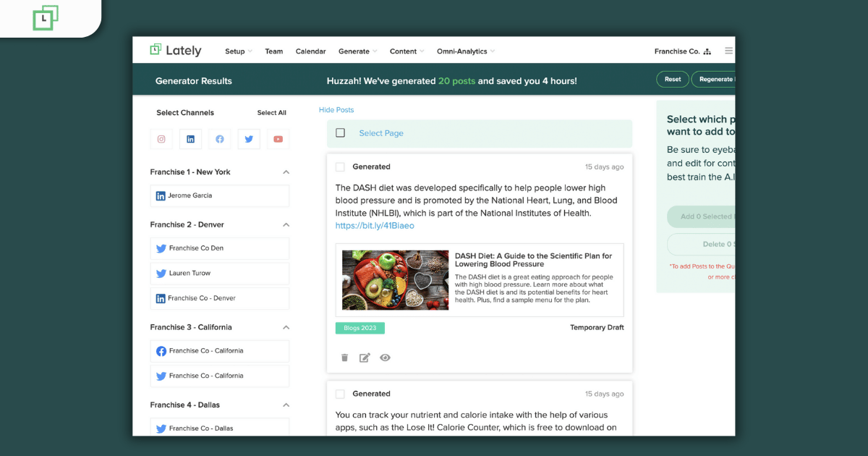Open the DASH Diet article thumbnail image

395,280
